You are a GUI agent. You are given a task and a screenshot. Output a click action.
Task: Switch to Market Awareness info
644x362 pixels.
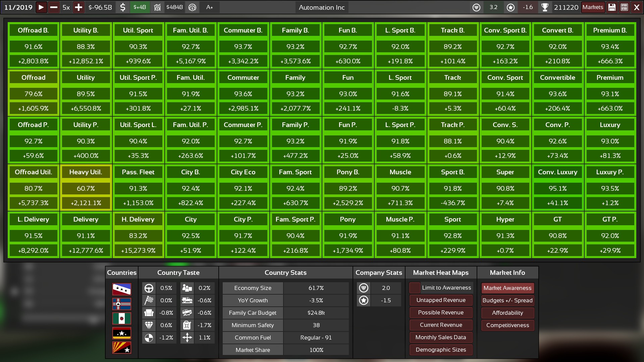[x=507, y=288]
